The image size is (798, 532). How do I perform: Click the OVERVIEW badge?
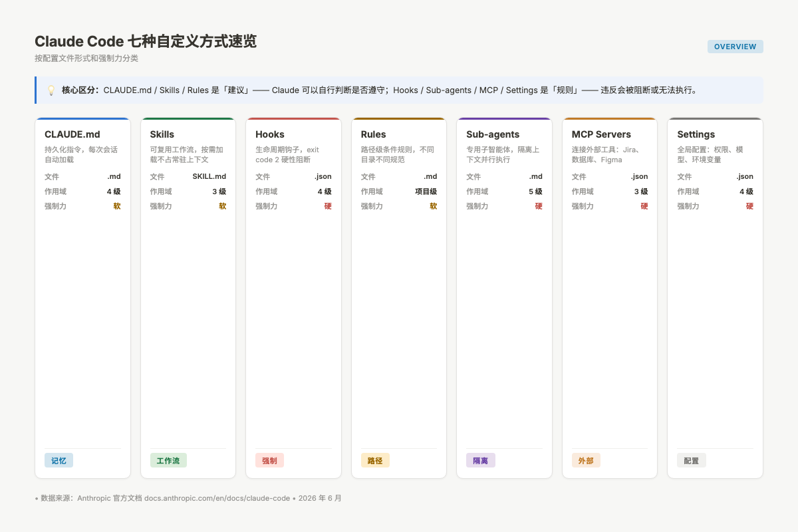click(735, 47)
